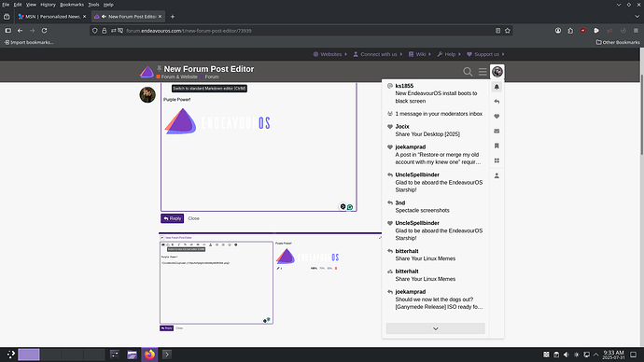This screenshot has width=644, height=362.
Task: Click the purple Reply button
Action: point(172,218)
